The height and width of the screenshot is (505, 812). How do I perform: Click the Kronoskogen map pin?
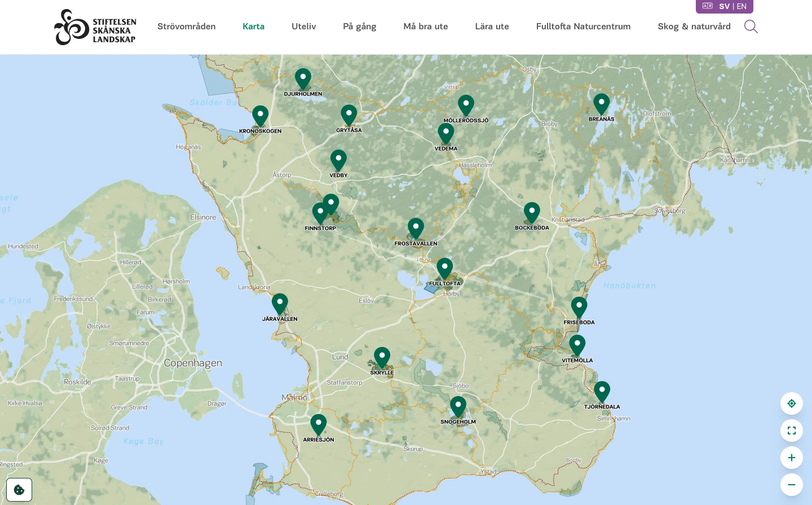260,116
